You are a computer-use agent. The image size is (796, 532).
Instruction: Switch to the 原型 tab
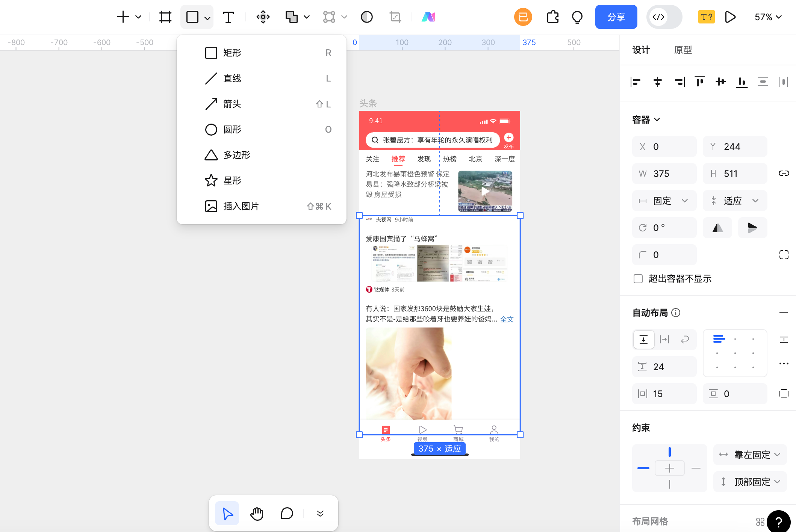(x=683, y=50)
